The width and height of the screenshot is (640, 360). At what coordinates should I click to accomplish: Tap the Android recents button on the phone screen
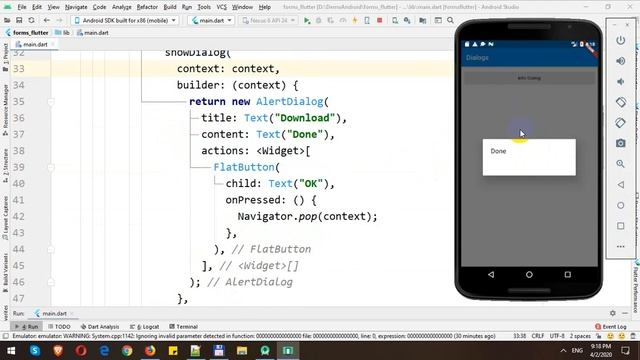tap(567, 275)
